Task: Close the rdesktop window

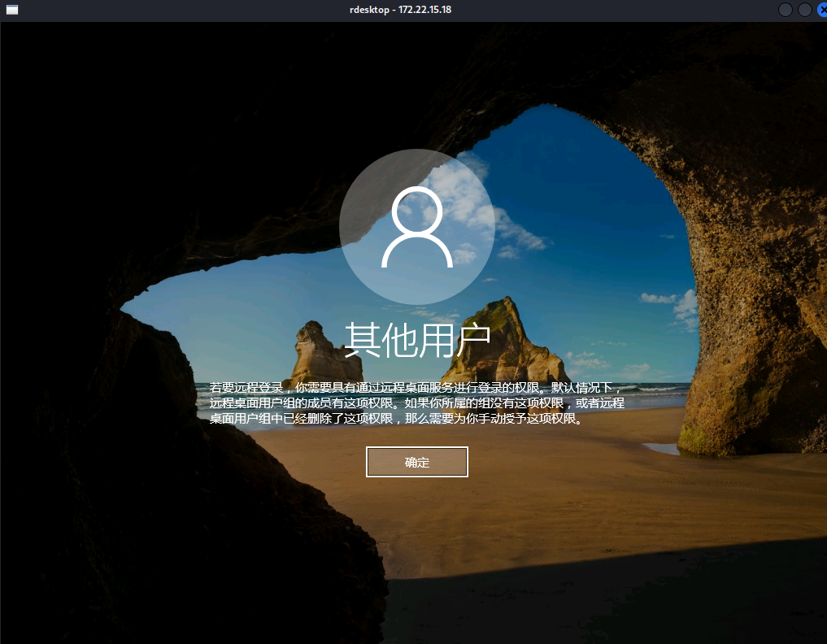Action: [820, 10]
